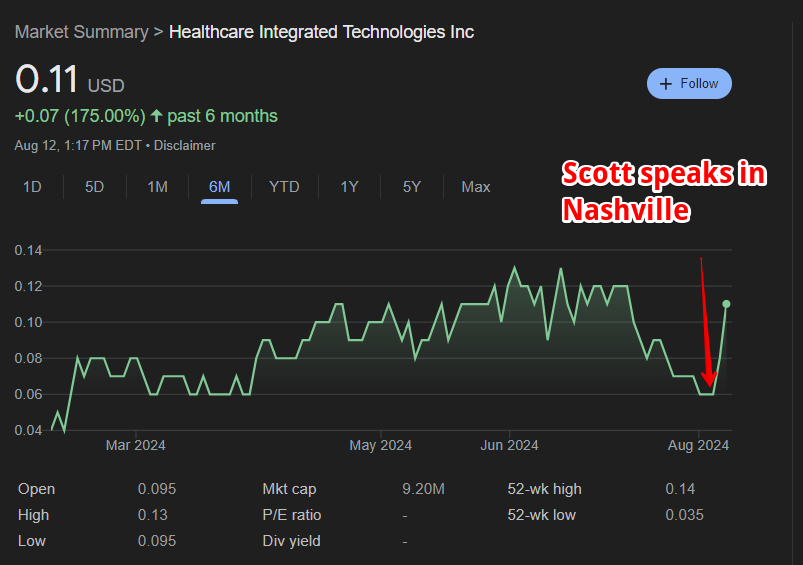Switch to the 1M range tab
Viewport: 803px width, 565px height.
pos(158,187)
